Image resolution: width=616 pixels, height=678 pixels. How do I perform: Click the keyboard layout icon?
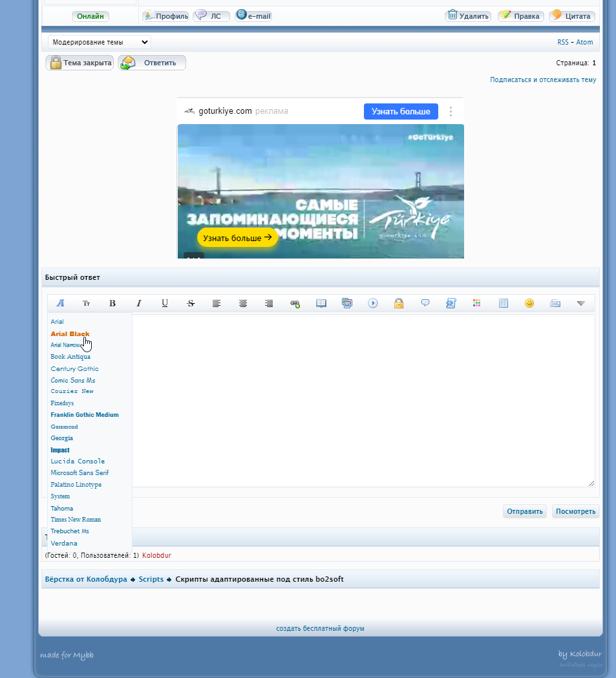click(x=555, y=303)
